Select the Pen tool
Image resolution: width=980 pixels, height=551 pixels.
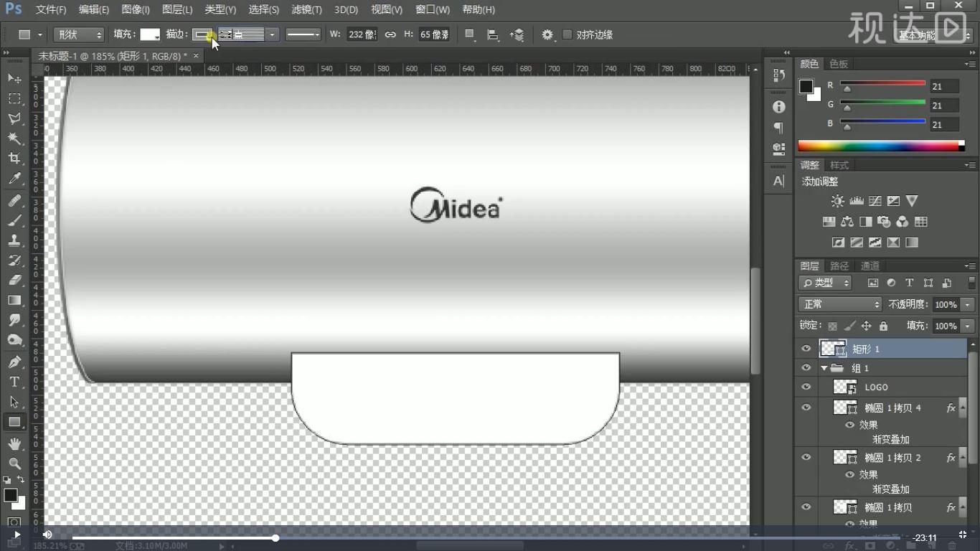tap(14, 362)
